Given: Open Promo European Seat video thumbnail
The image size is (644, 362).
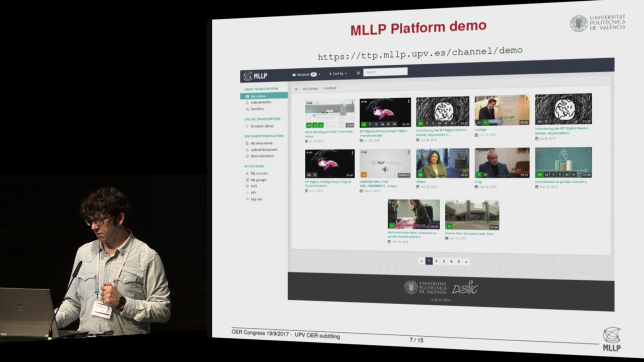Looking at the screenshot, I should (x=472, y=215).
